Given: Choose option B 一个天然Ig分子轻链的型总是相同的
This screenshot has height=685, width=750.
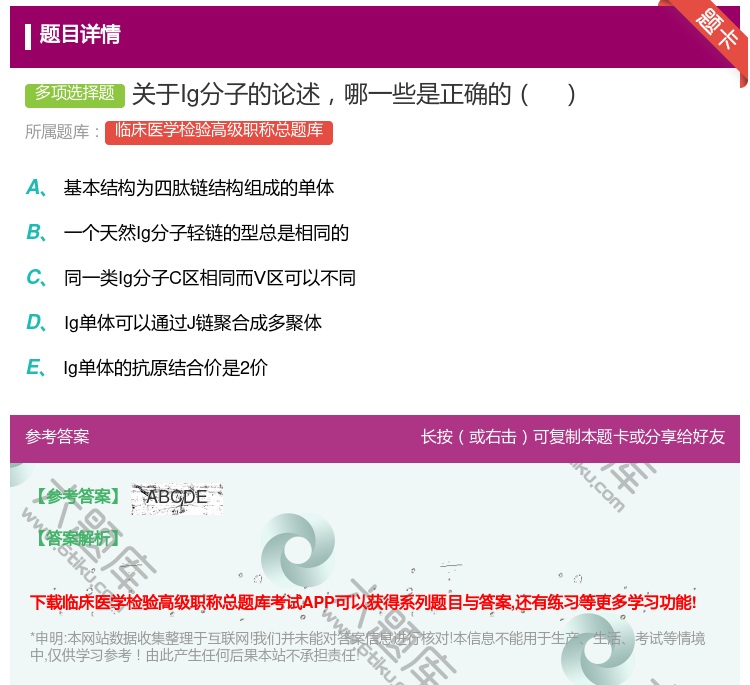Looking at the screenshot, I should pyautogui.click(x=206, y=233).
